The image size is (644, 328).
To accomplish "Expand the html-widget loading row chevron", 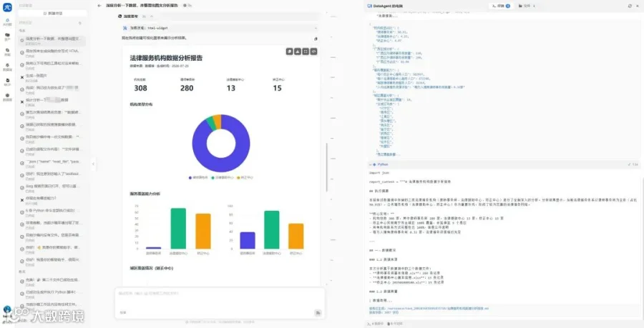I will click(316, 28).
